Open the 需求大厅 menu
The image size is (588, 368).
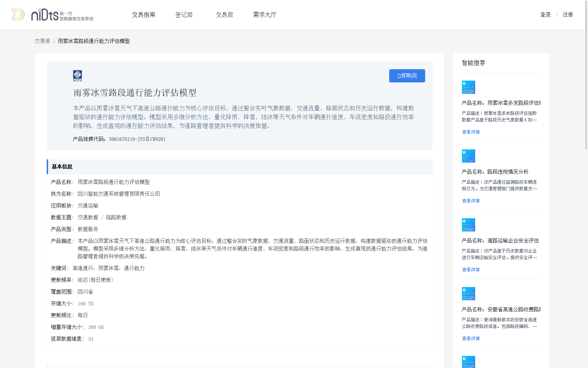tap(265, 15)
